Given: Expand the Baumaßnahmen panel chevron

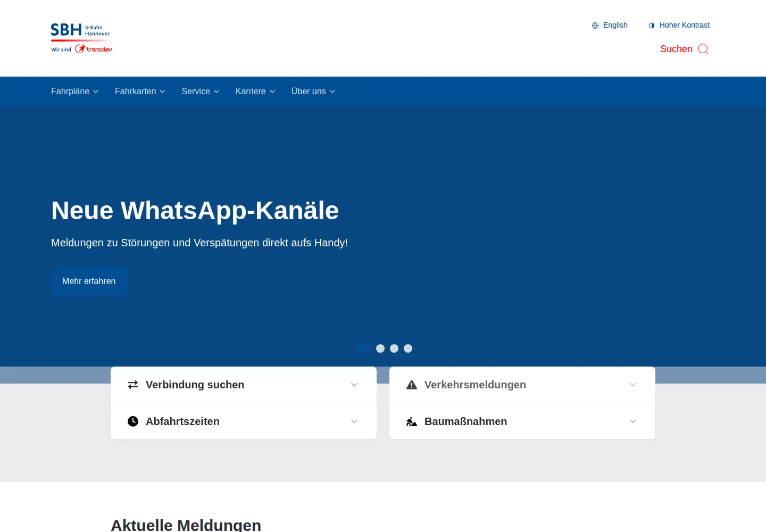Looking at the screenshot, I should (x=633, y=421).
